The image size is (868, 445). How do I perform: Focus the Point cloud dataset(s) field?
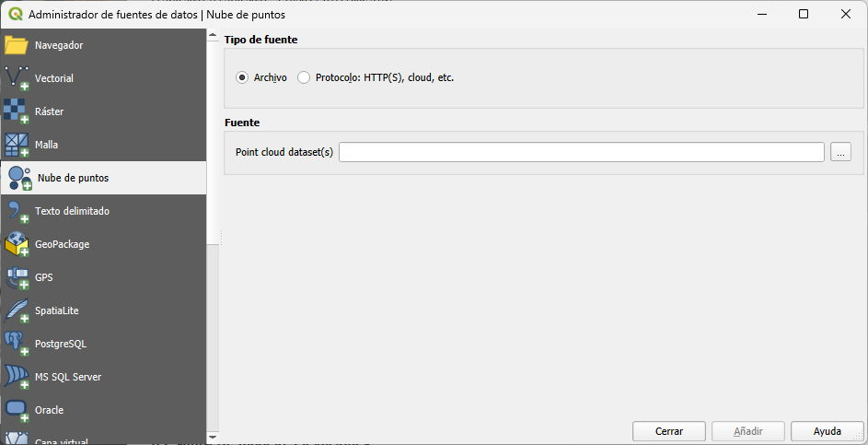point(581,152)
